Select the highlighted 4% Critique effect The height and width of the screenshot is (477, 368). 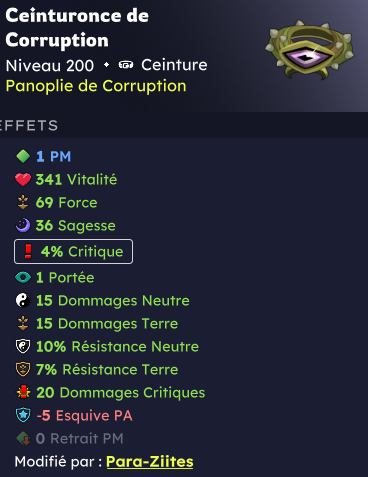73,251
